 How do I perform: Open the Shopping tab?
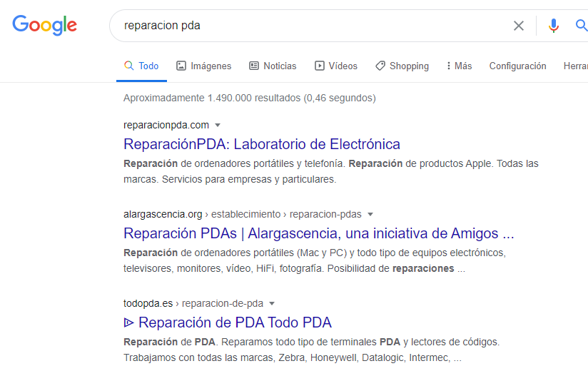[402, 66]
